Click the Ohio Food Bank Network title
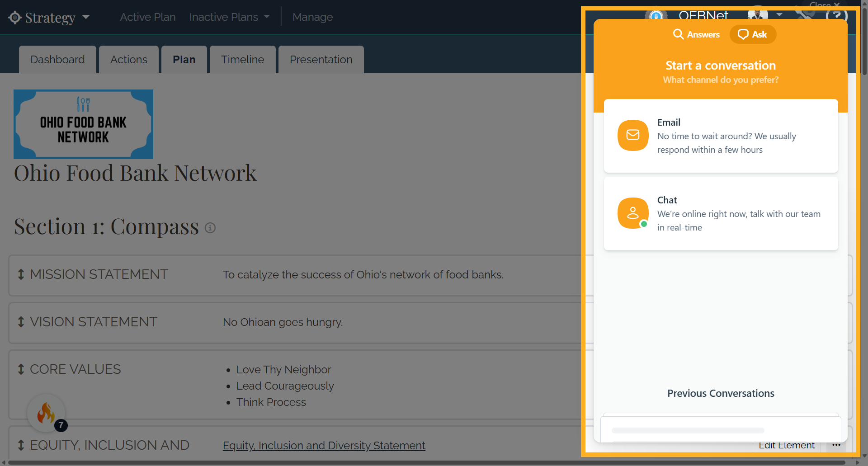 pos(135,173)
